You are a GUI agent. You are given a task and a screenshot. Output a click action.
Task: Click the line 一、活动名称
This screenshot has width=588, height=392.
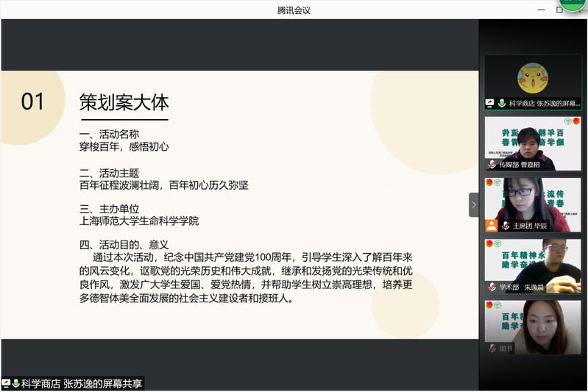pos(109,134)
